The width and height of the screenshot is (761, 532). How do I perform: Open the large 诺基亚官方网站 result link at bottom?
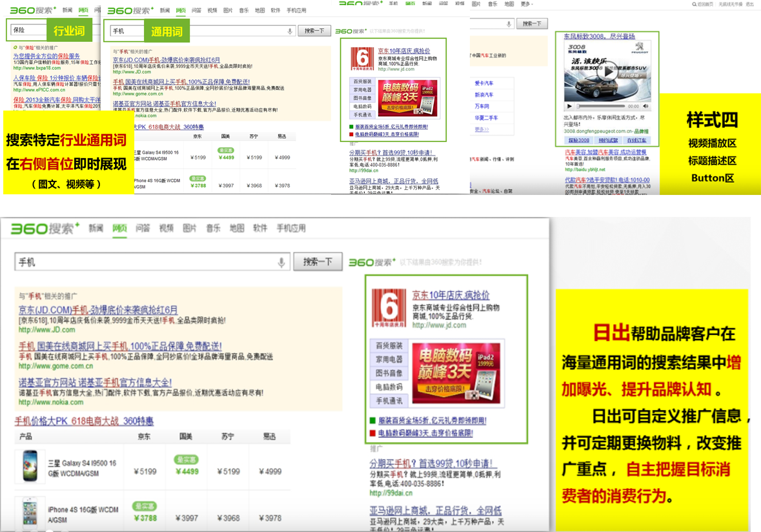95,383
